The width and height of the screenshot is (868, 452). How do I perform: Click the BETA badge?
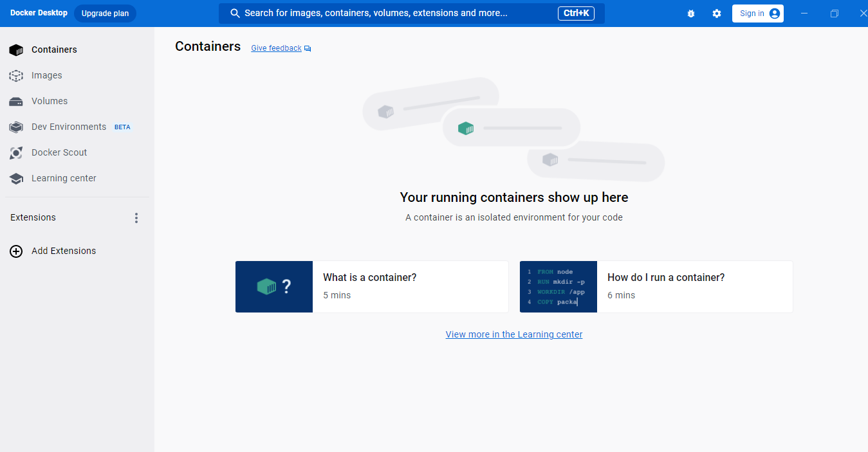click(122, 127)
